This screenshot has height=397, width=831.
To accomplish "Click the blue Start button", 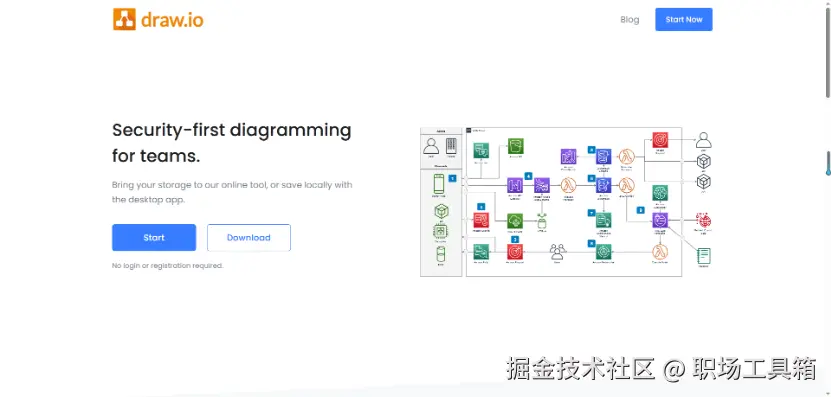I will click(154, 237).
